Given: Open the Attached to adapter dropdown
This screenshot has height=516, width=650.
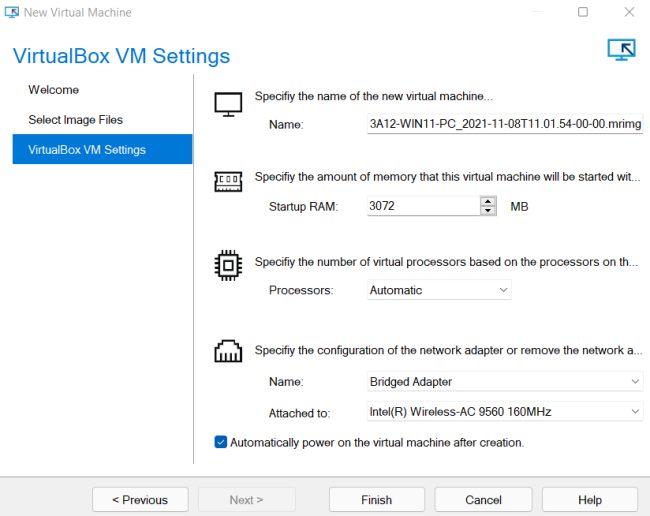Looking at the screenshot, I should click(503, 411).
